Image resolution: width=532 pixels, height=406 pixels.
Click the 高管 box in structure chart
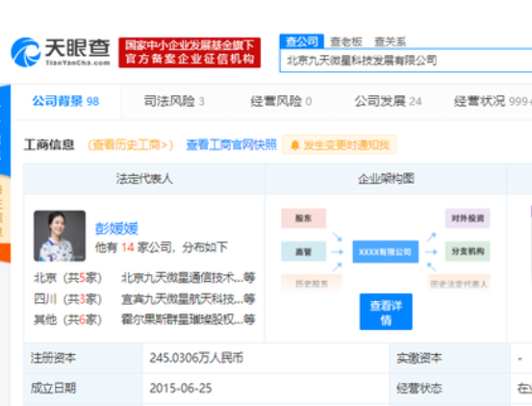pyautogui.click(x=303, y=251)
